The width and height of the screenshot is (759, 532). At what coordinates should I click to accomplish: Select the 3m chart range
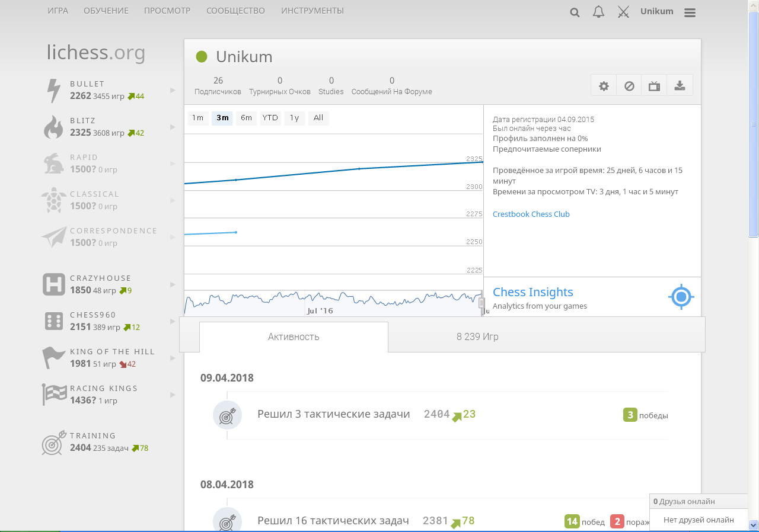coord(222,118)
